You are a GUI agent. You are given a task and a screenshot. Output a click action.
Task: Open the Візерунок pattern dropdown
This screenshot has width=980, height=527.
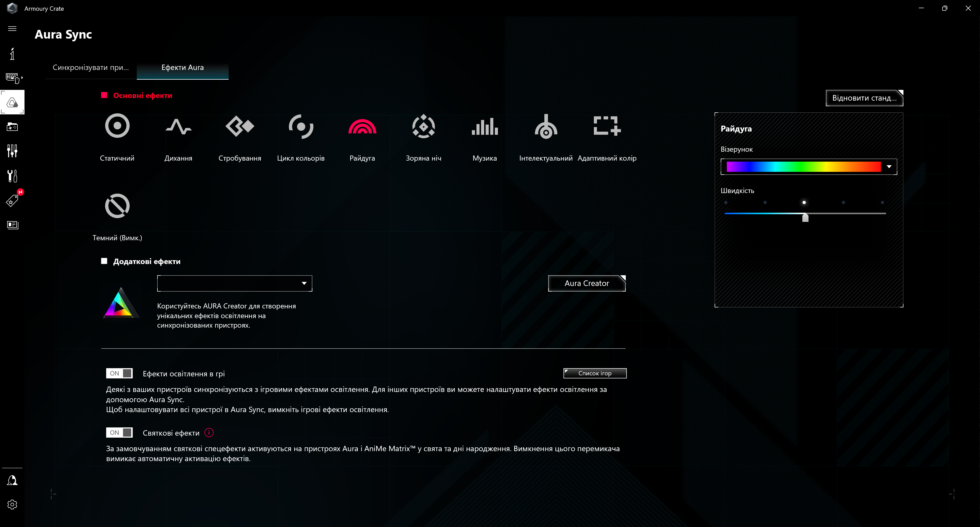click(889, 166)
